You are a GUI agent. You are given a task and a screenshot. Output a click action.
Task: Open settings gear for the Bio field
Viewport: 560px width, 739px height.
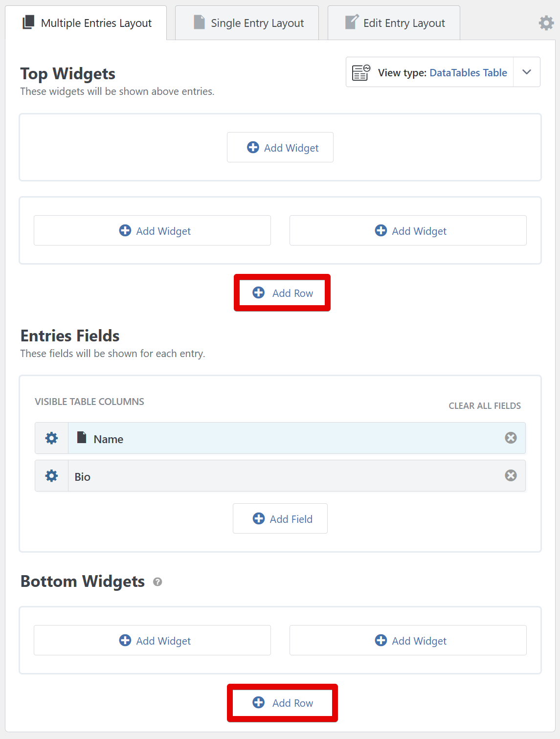point(51,476)
